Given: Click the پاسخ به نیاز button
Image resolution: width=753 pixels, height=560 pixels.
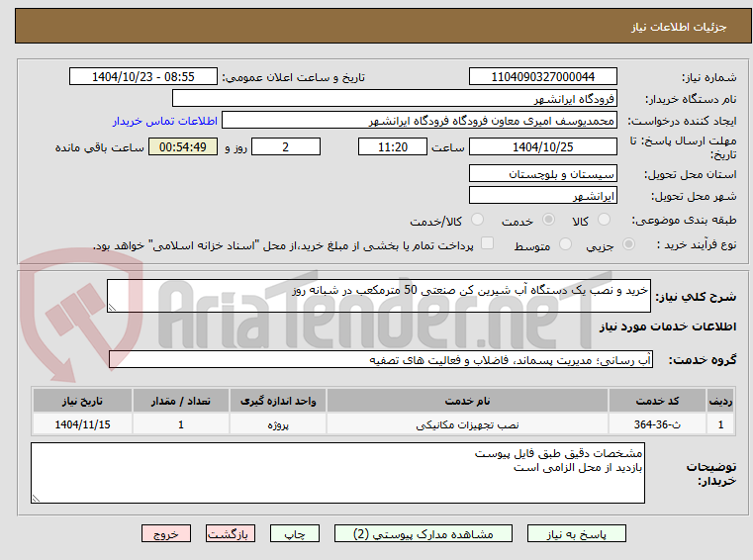Looking at the screenshot, I should tap(576, 533).
